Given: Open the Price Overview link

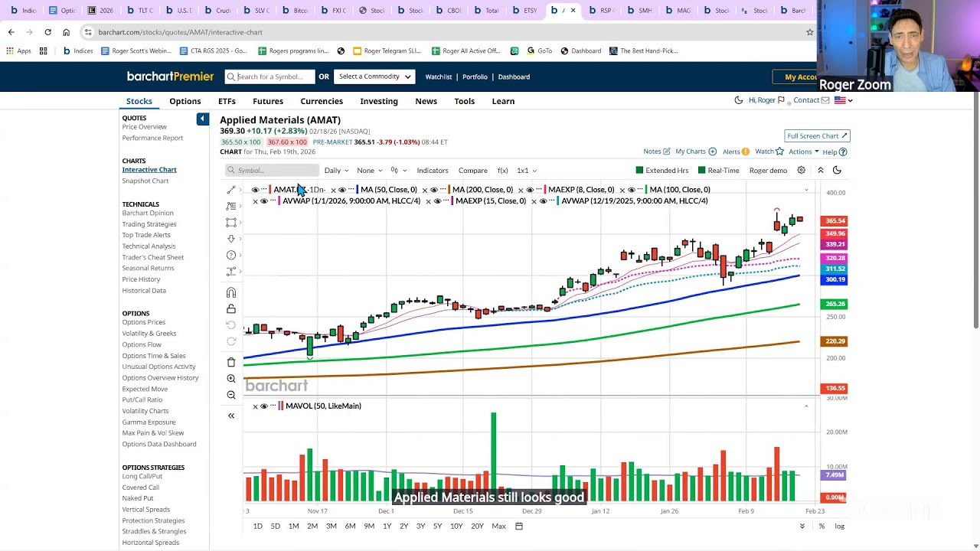Looking at the screenshot, I should [x=144, y=127].
